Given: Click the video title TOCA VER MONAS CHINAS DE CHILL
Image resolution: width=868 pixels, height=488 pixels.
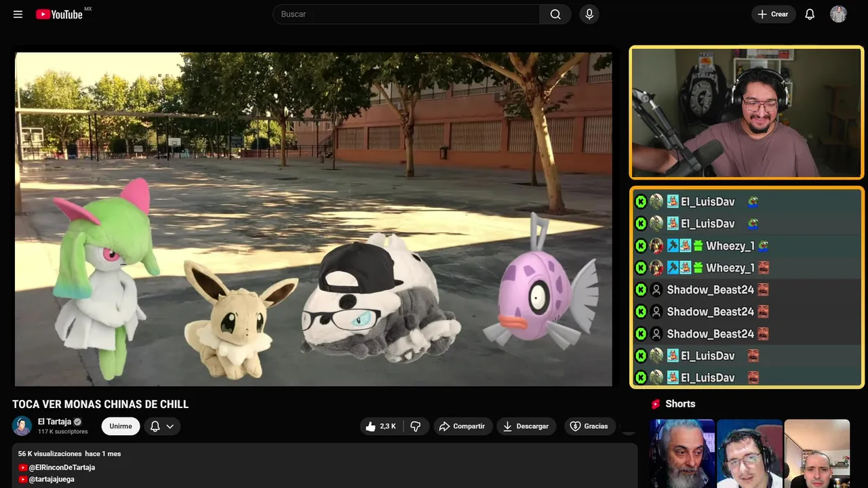Looking at the screenshot, I should click(x=100, y=405).
